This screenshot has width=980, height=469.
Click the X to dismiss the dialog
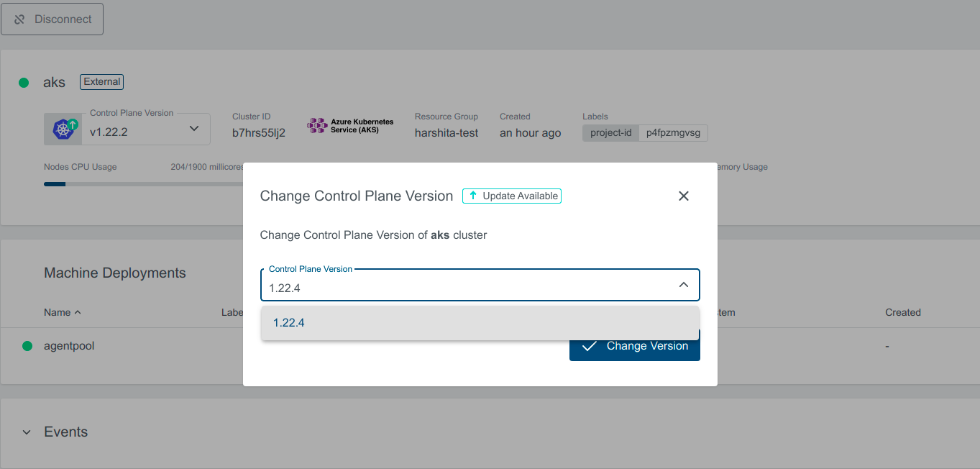pos(683,195)
